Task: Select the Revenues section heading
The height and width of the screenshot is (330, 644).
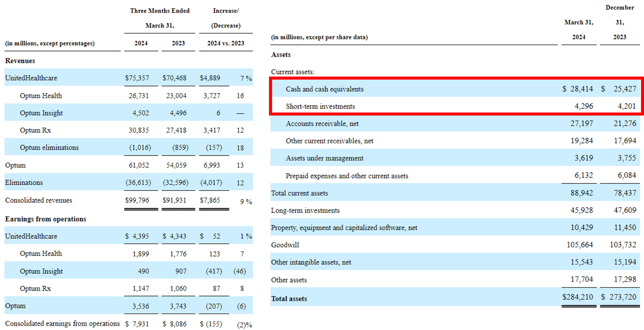Action: [x=20, y=61]
